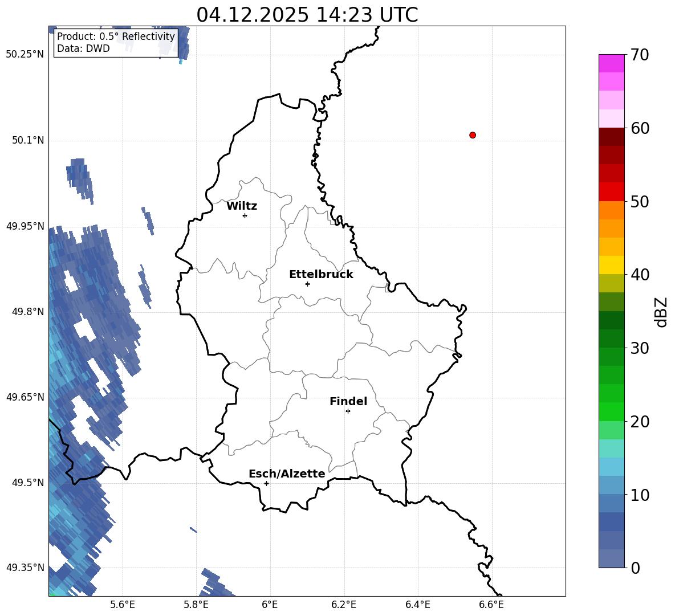Click the dBZ colorbar axis label
This screenshot has height=616, width=675.
pos(662,312)
